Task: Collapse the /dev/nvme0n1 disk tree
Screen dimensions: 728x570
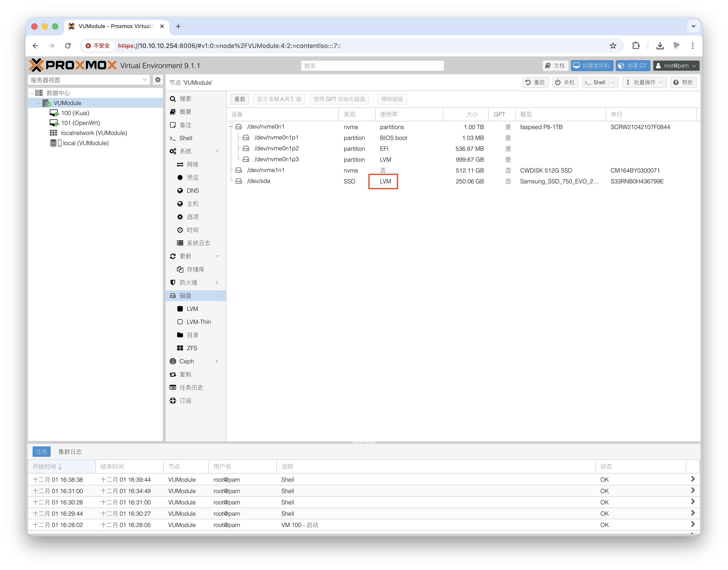Action: click(x=231, y=127)
